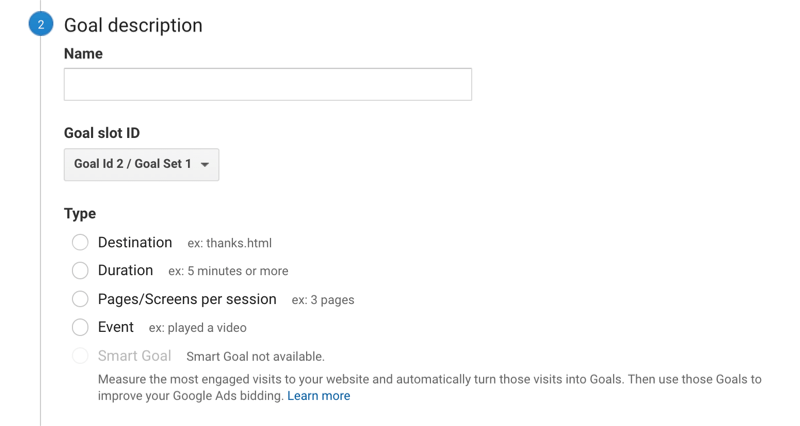Click the Pages/Screens per session label text
Viewport: 800px width, 426px height.
[x=187, y=299]
